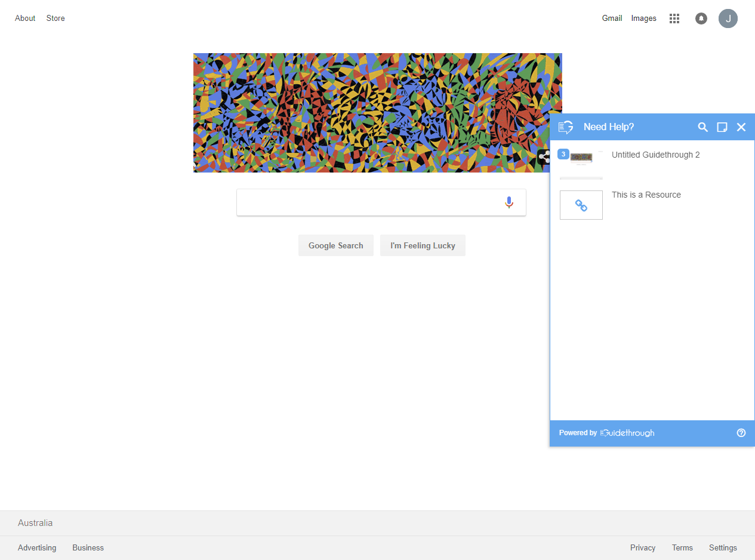Open the note icon in Need Help header

coord(722,127)
